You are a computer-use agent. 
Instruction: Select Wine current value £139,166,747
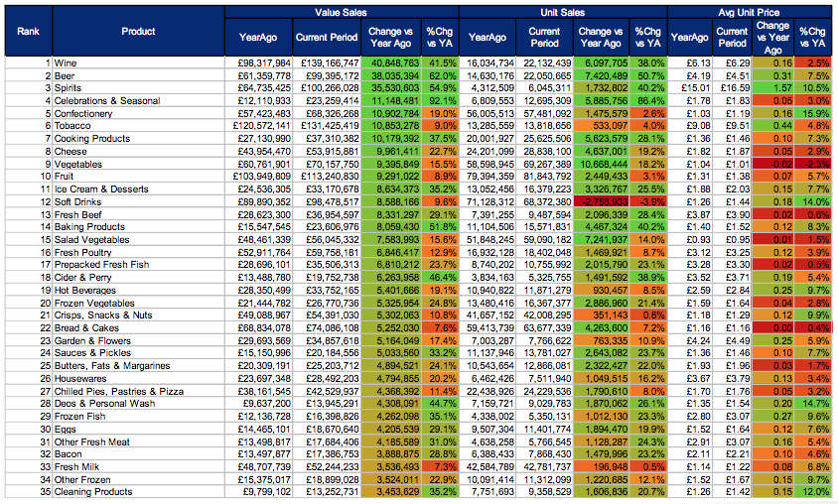[327, 63]
